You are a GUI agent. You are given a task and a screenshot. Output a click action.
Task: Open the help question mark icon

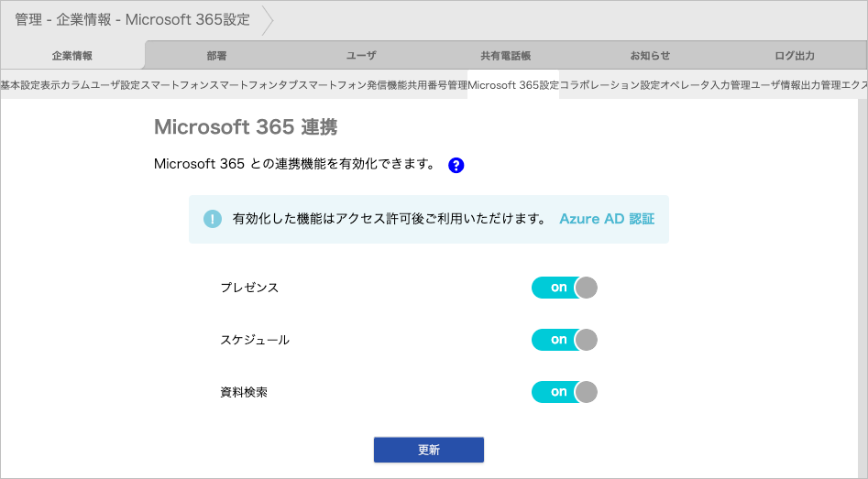456,165
